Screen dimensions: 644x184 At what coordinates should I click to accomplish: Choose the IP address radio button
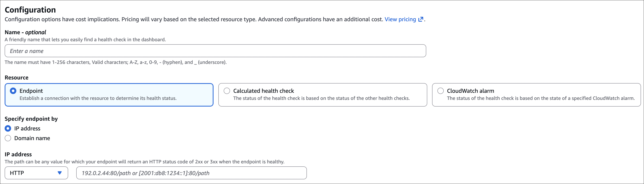pos(8,128)
